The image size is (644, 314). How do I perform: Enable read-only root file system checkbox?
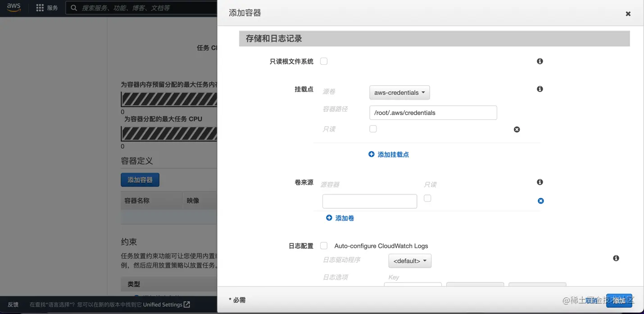(324, 61)
